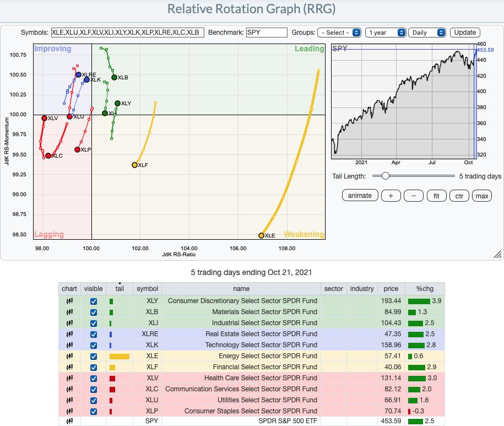Viewport: 504px width, 426px height.
Task: Click the XLK marker on the RRG
Action: point(86,79)
